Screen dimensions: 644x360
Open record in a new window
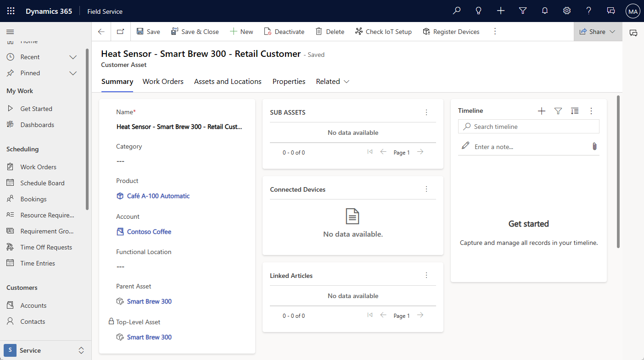click(x=121, y=32)
